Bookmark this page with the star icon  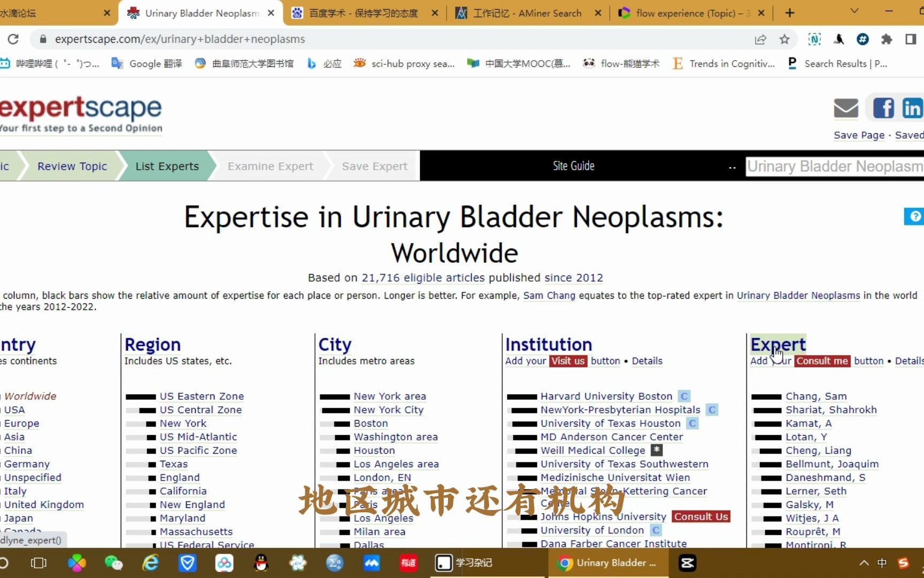(x=784, y=39)
